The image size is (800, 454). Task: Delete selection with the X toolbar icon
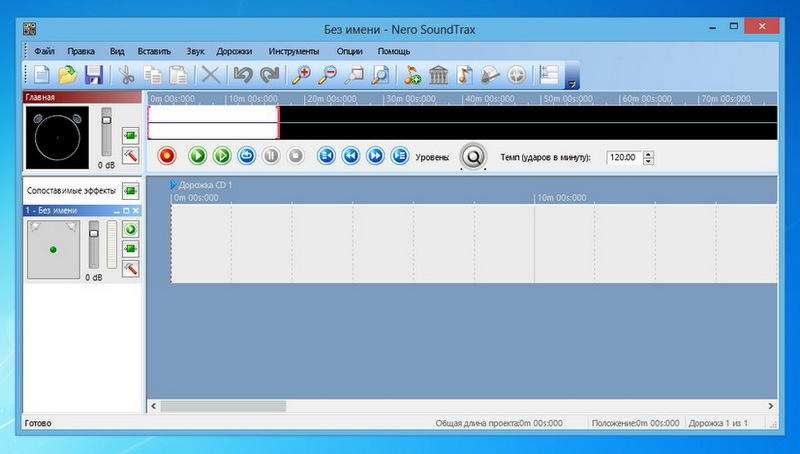(x=210, y=75)
